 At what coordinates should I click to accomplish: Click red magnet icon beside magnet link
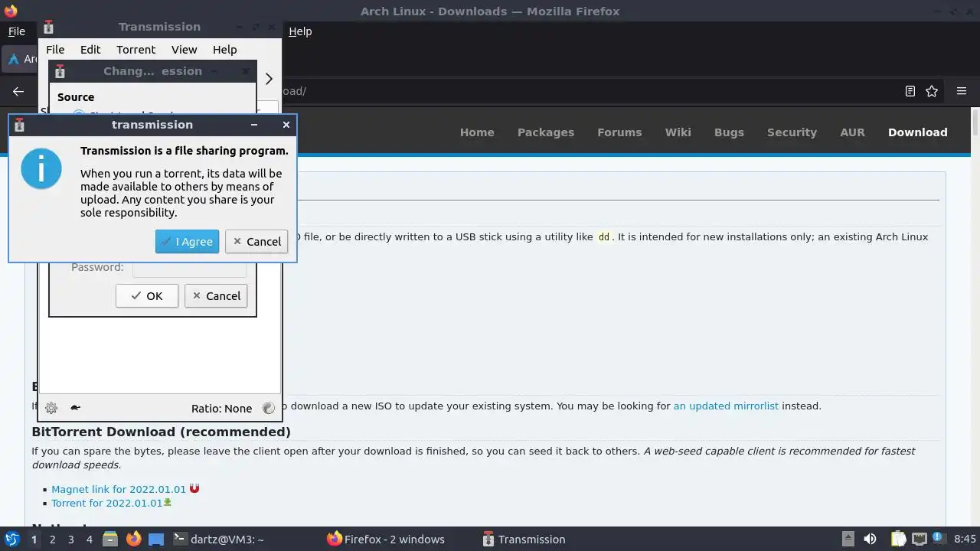194,488
